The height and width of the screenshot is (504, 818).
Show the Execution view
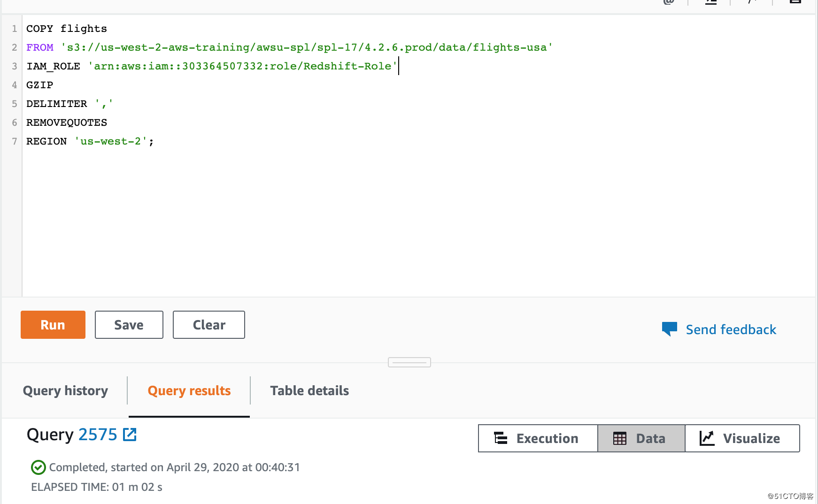pos(538,438)
